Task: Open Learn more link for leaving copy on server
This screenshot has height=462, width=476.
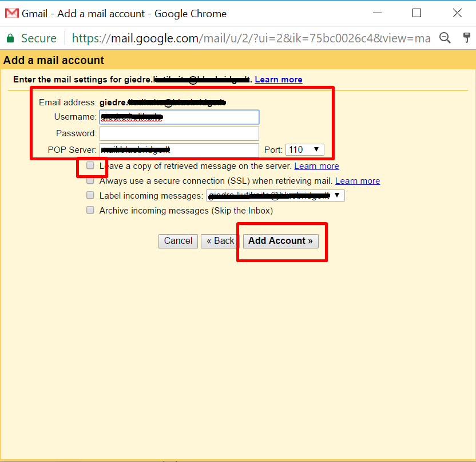Action: click(316, 166)
